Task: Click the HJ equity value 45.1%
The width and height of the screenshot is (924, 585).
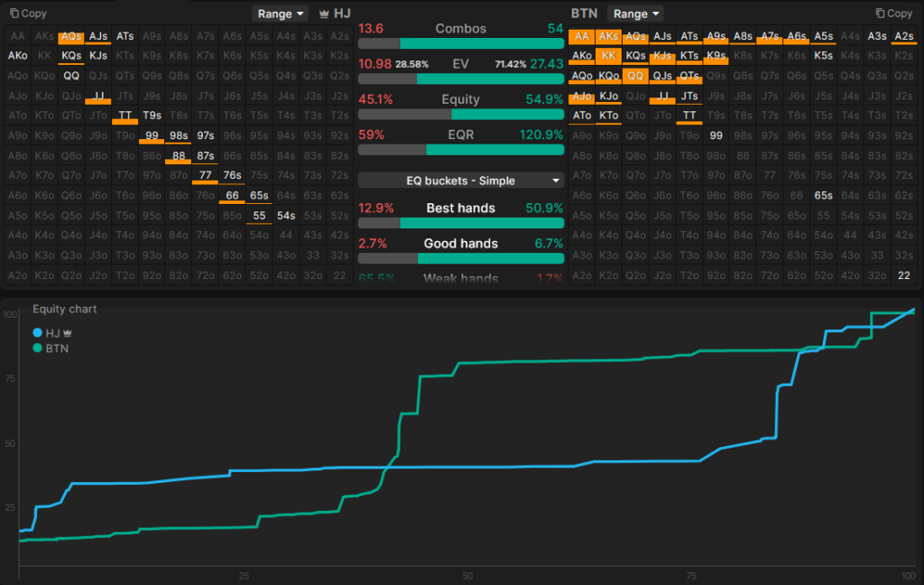Action: coord(375,99)
